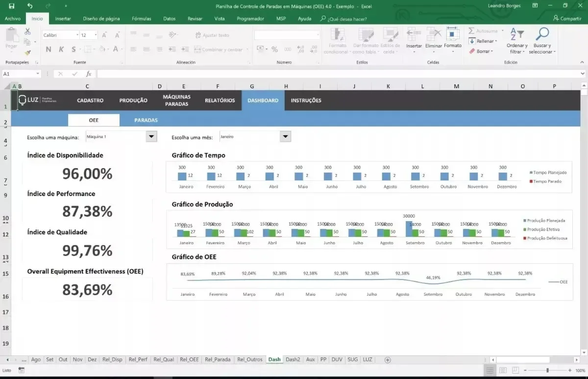Expand the Máquina 1 dropdown arrow
The height and width of the screenshot is (379, 588).
point(151,137)
